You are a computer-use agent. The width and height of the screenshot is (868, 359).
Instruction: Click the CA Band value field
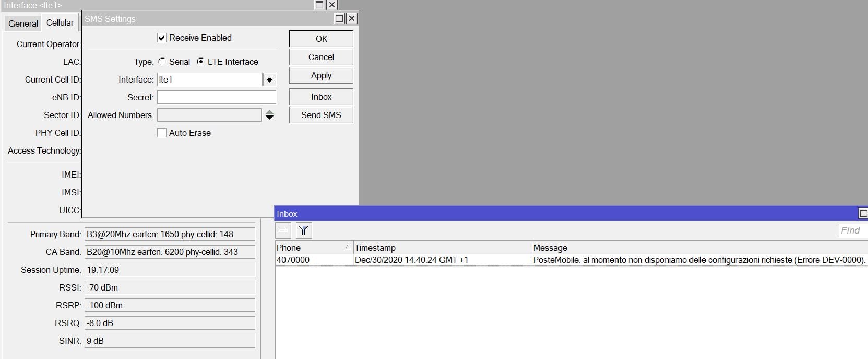[x=170, y=252]
